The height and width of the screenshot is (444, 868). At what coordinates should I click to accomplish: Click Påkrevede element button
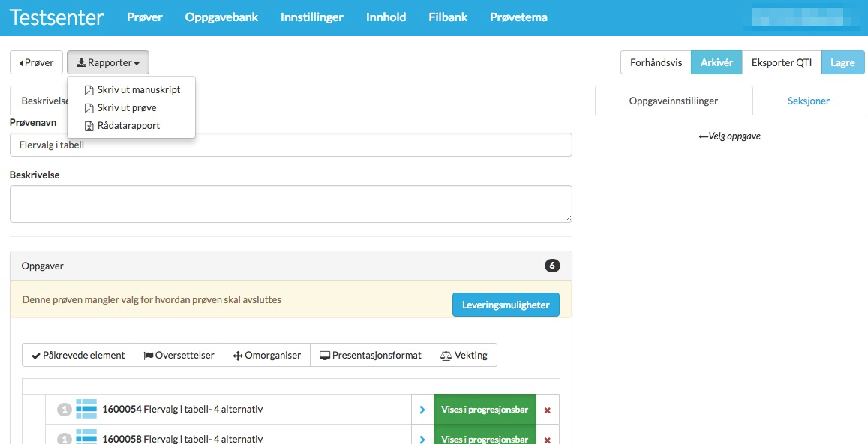[x=78, y=355]
